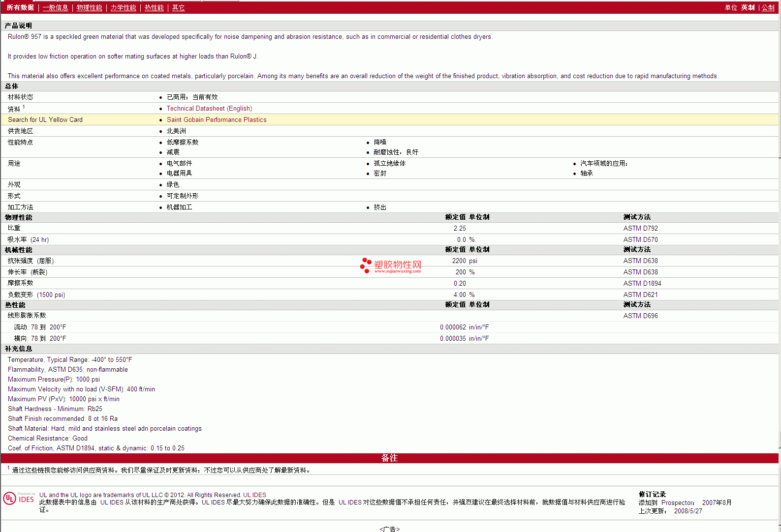781x532 pixels.
Task: Click the 材料状态 row label
Action: 20,97
